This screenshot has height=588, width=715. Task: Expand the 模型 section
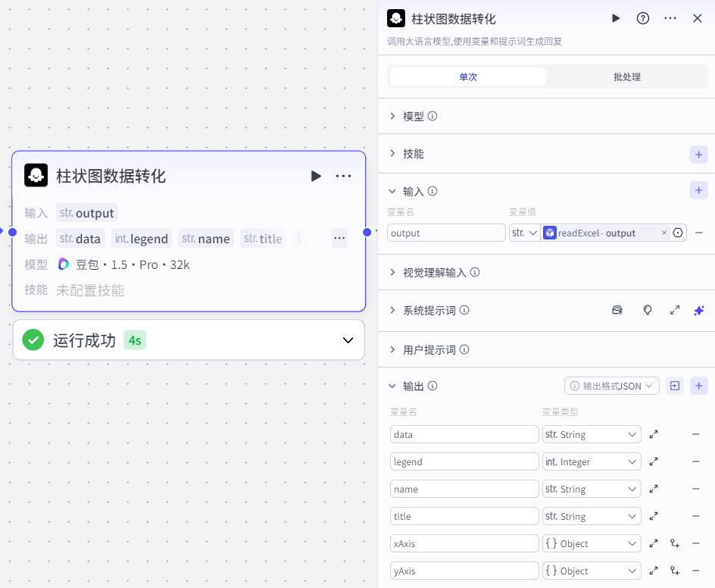point(413,116)
